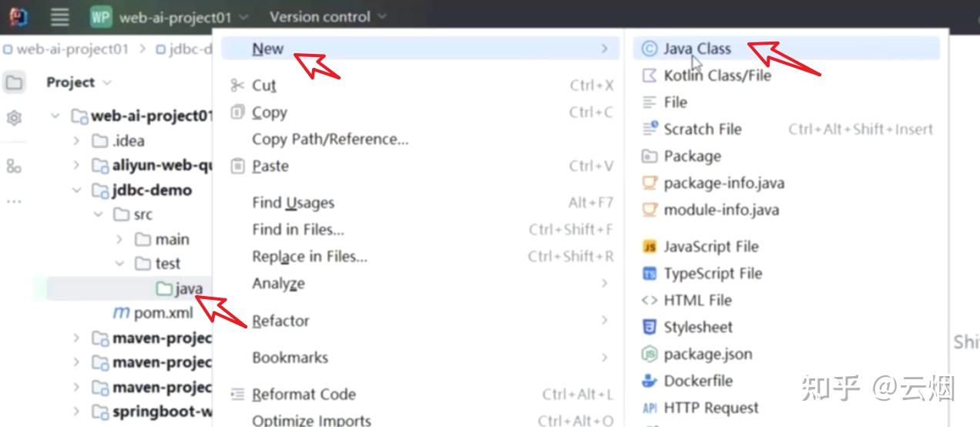Open the more tool windows ellipsis
980x427 pixels.
[14, 202]
